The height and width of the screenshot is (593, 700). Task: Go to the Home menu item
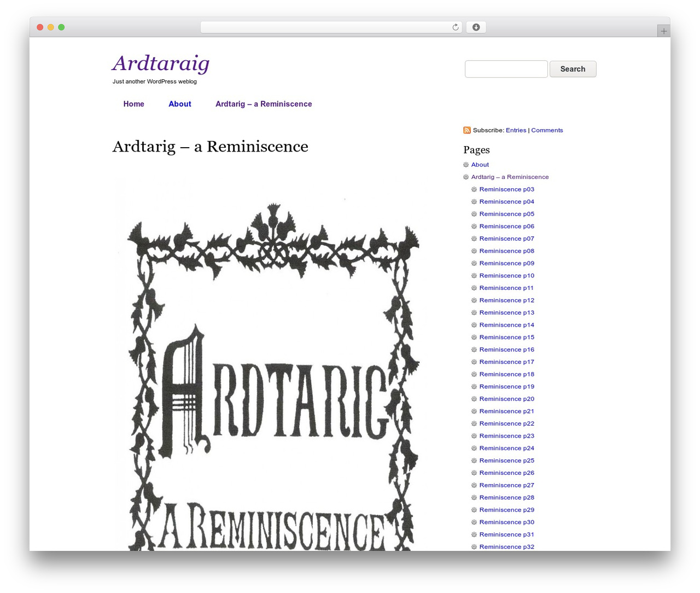[x=134, y=104]
